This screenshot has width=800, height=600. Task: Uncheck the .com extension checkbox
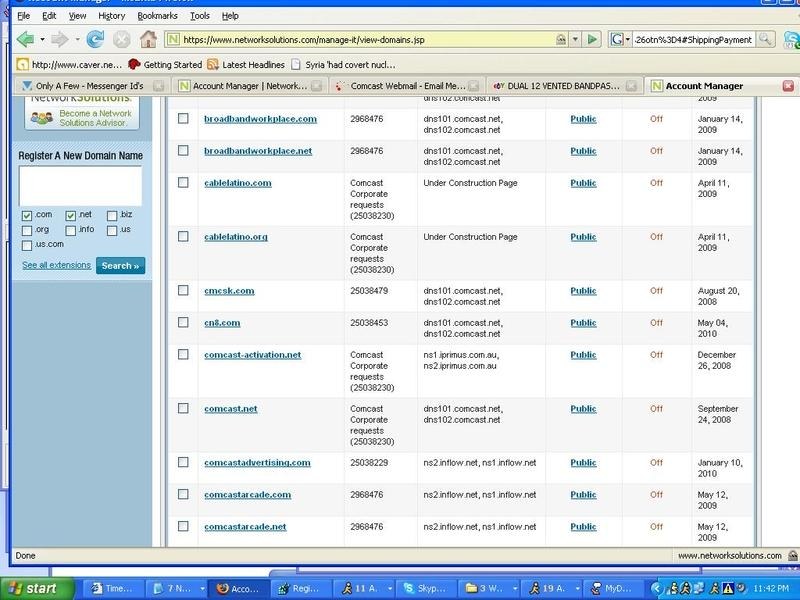27,215
